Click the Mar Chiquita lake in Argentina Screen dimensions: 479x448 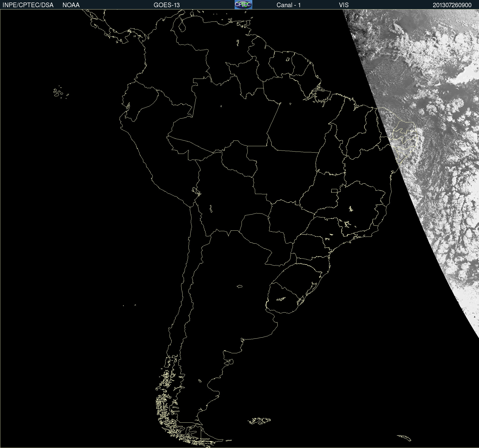(239, 286)
